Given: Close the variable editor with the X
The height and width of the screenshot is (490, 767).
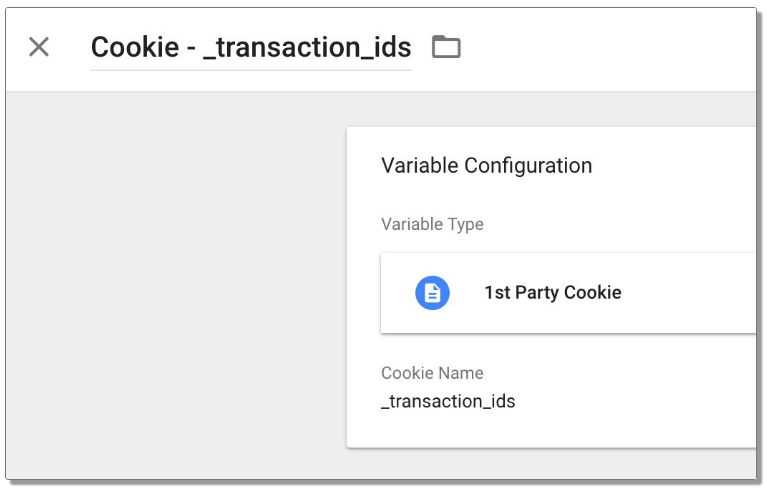Looking at the screenshot, I should click(x=39, y=47).
